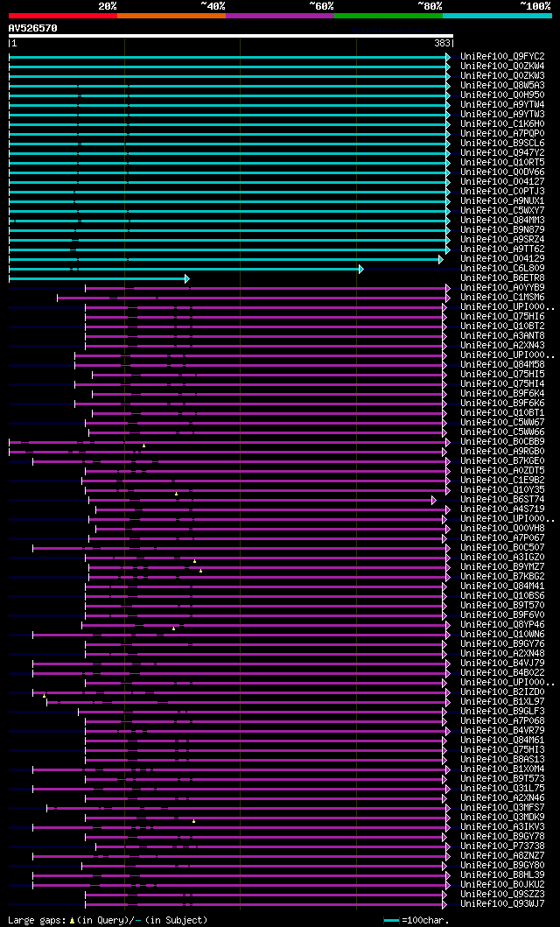Select the UniRef100_C5WW67 label
The image size is (560, 927).
pyautogui.click(x=503, y=423)
